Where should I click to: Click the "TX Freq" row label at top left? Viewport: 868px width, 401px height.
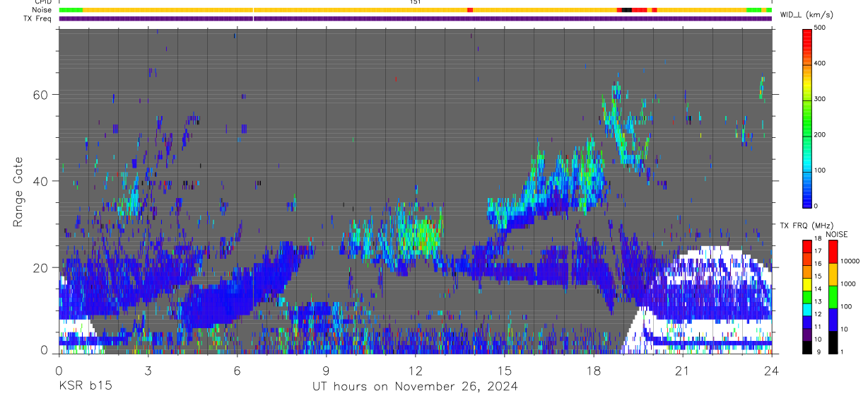(x=38, y=18)
